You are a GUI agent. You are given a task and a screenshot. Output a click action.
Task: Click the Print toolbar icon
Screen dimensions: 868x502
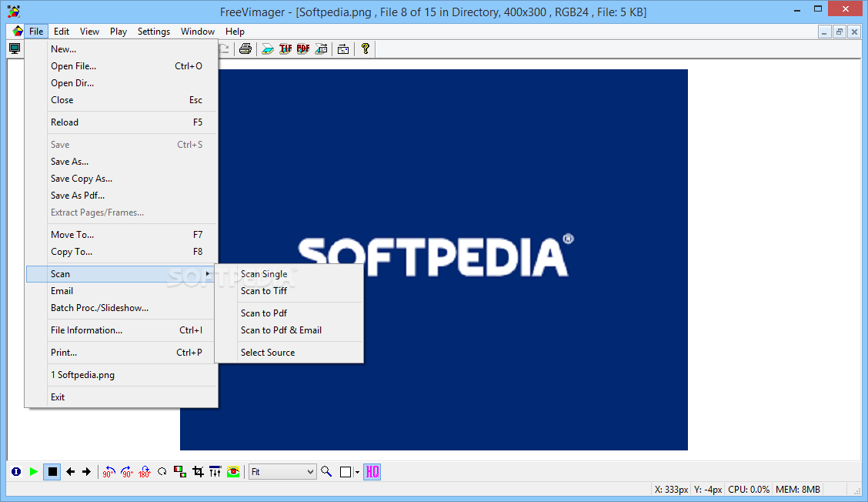(x=245, y=49)
